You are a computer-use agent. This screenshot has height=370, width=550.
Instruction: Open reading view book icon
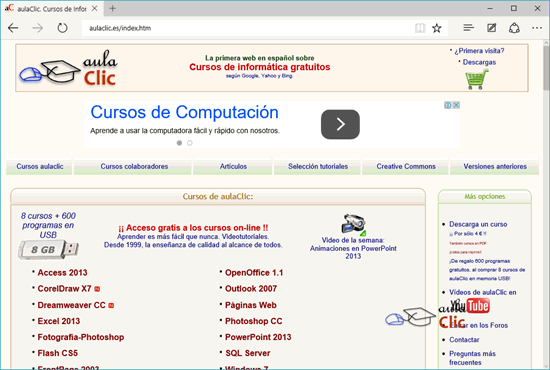pyautogui.click(x=420, y=28)
